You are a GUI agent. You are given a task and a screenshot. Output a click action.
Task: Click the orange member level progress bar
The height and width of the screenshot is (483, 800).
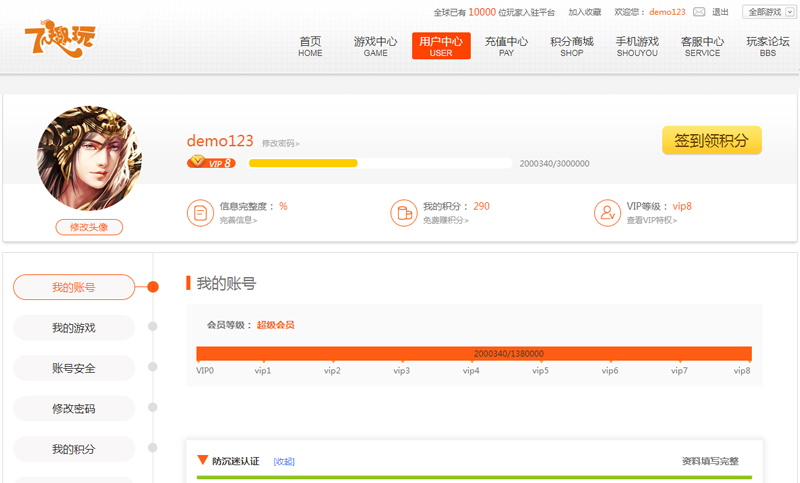tap(474, 353)
